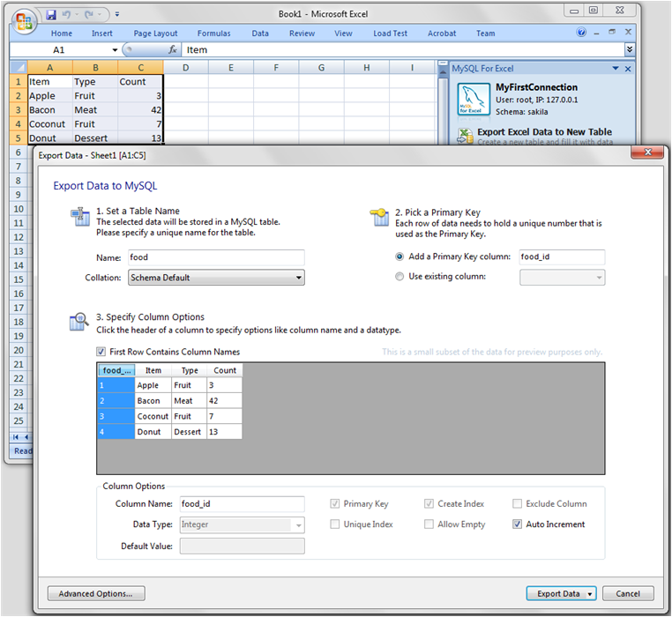The height and width of the screenshot is (617, 672).
Task: Click the table Name input field
Action: [x=216, y=257]
